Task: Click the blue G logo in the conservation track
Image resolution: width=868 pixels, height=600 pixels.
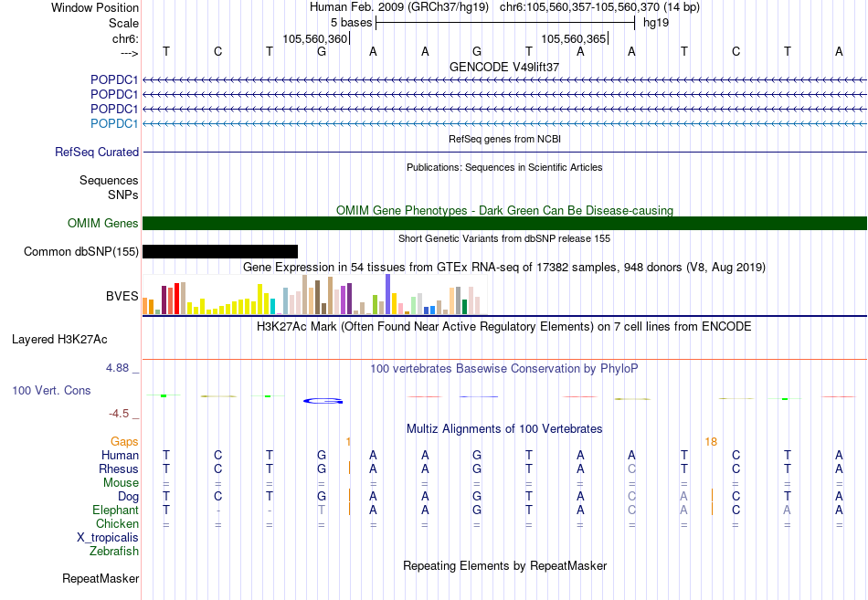Action: pos(323,401)
